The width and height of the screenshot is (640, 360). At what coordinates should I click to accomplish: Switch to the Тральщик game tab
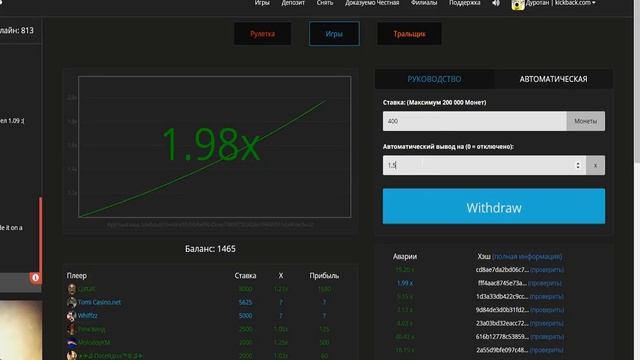point(409,34)
